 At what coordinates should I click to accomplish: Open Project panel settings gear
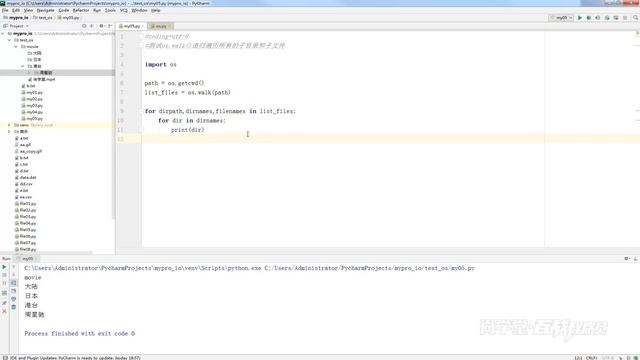click(102, 26)
